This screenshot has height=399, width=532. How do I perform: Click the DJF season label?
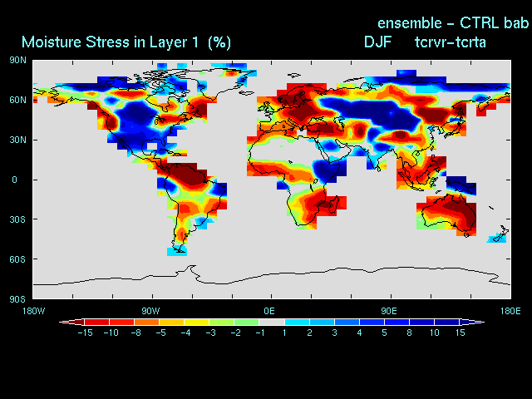pyautogui.click(x=378, y=42)
